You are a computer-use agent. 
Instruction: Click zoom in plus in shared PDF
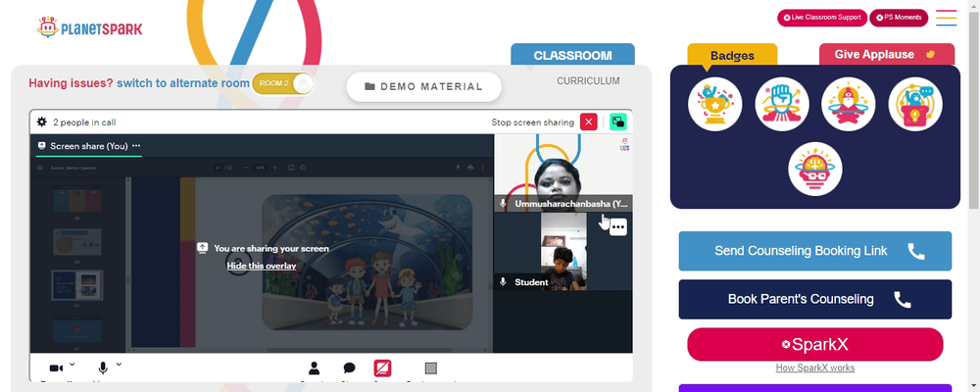(274, 168)
